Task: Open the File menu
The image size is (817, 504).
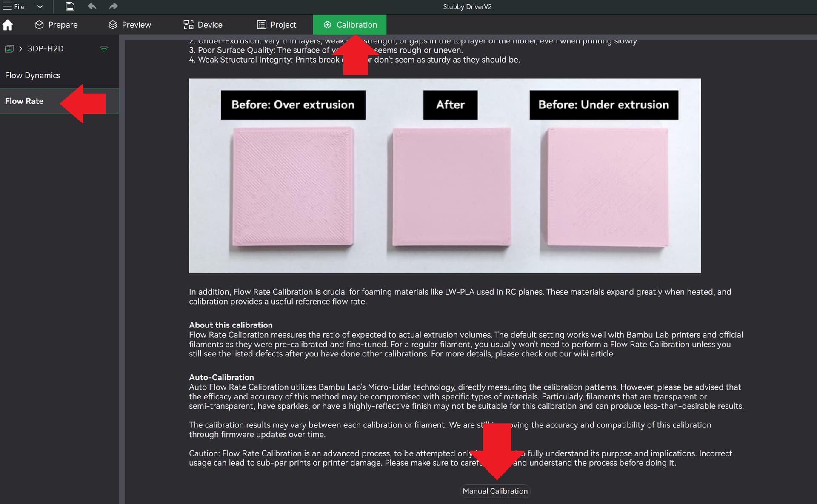Action: [x=14, y=6]
